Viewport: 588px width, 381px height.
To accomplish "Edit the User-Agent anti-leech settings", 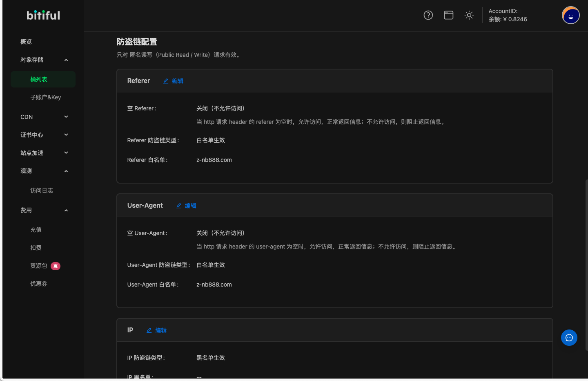I will [186, 206].
